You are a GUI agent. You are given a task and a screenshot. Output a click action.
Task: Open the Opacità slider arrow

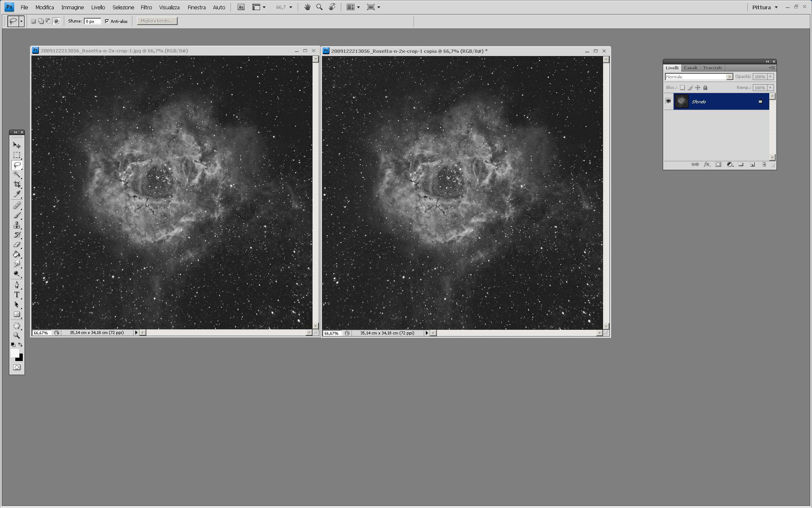771,77
